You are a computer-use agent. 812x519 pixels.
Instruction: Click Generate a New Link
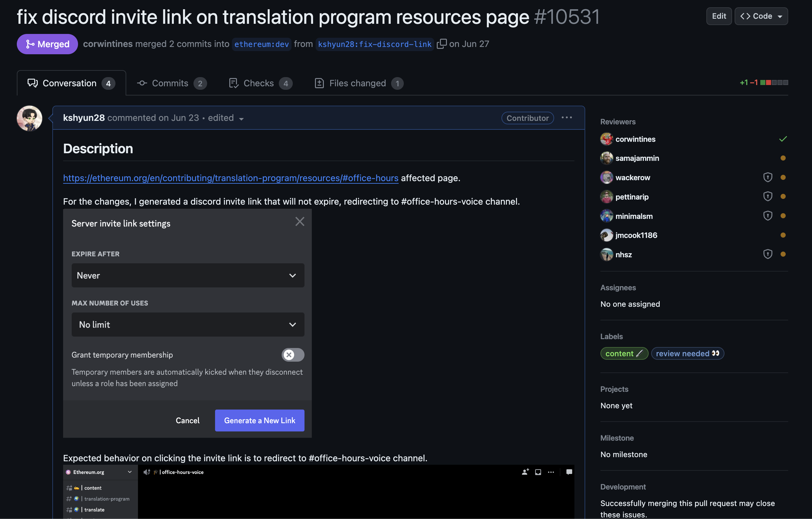(259, 420)
